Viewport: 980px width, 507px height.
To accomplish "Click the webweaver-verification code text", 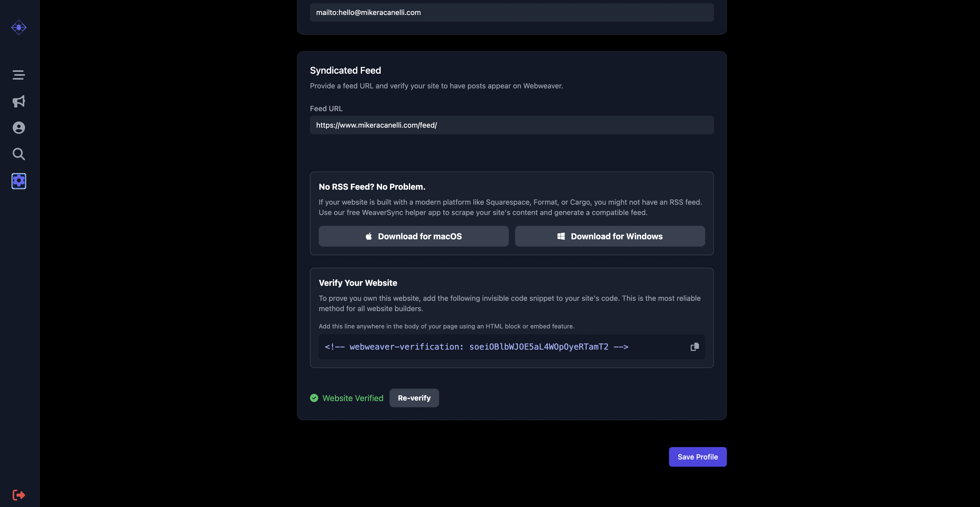I will click(476, 347).
